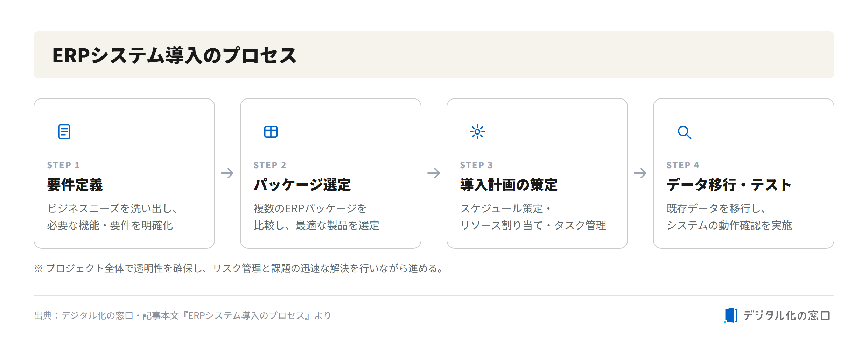Click the デジタル化の窓口 brand text at bottom right

(786, 315)
